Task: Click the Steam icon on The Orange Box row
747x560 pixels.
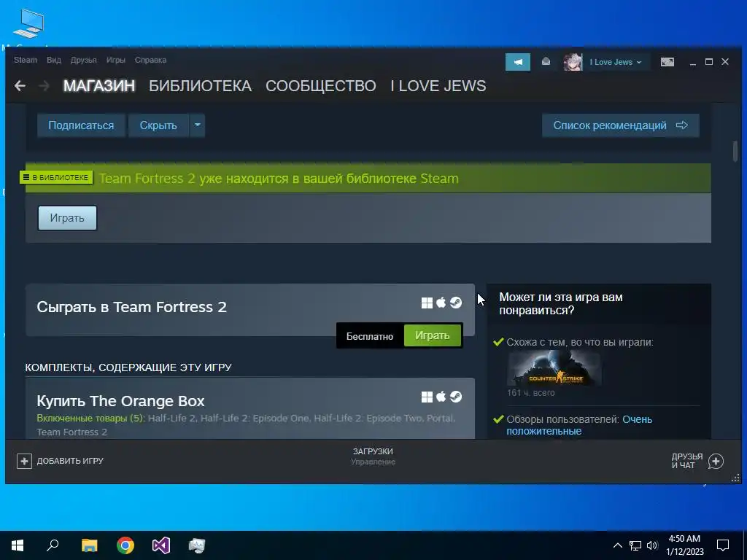Action: point(456,397)
